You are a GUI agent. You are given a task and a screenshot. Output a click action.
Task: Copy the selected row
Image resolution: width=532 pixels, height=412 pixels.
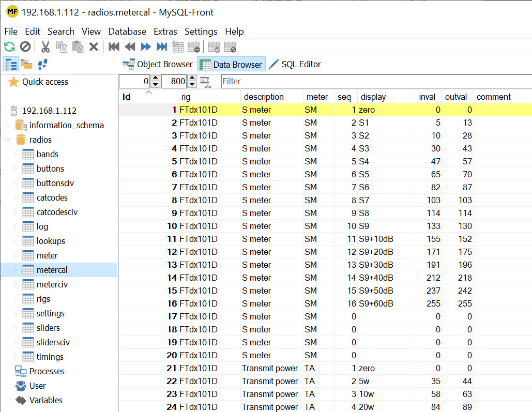pos(61,47)
